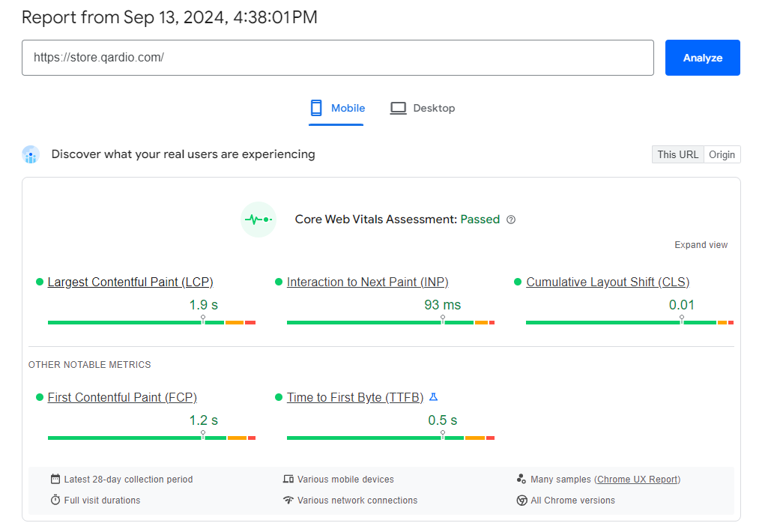Open Largest Contentful Paint (LCP) details
This screenshot has width=783, height=532.
[x=130, y=282]
